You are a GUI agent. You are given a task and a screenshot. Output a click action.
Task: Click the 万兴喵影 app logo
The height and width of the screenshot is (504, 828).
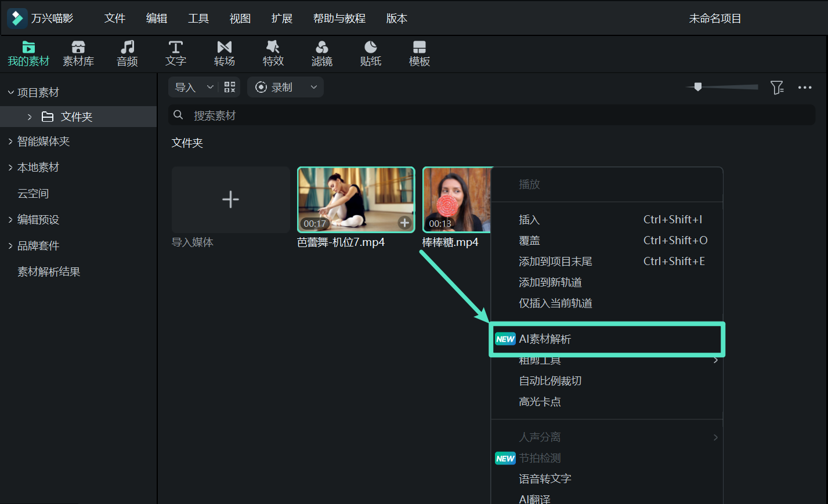click(17, 18)
